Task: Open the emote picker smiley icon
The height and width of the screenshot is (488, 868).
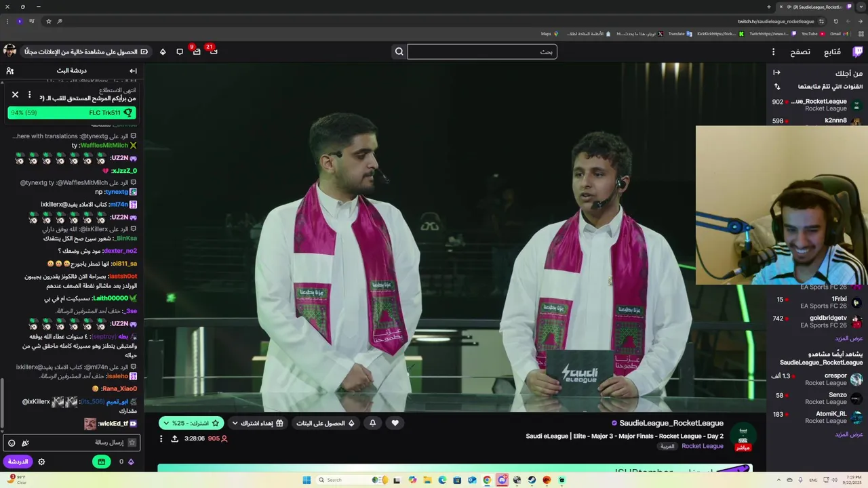Action: 12,443
